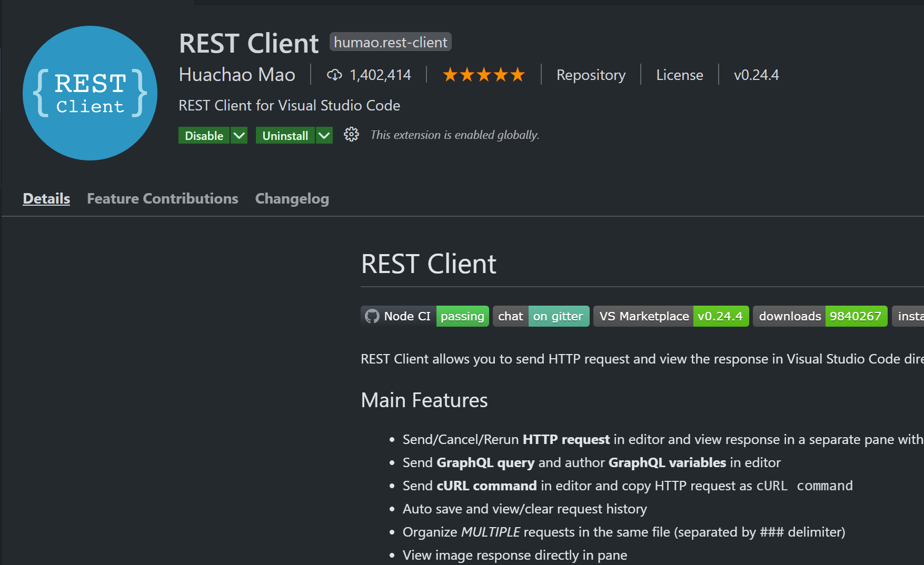Image resolution: width=924 pixels, height=565 pixels.
Task: Click the v0.24.4 version label
Action: point(757,75)
